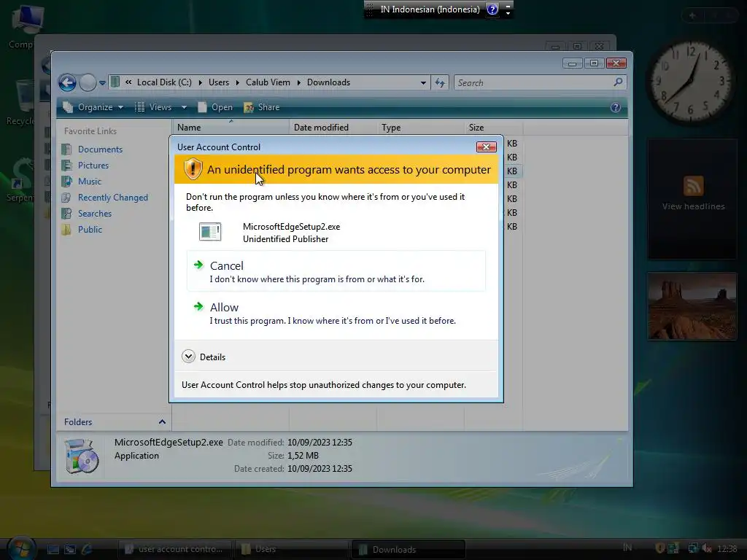Viewport: 747px width, 560px height.
Task: Sort by the Type column header
Action: click(421, 128)
